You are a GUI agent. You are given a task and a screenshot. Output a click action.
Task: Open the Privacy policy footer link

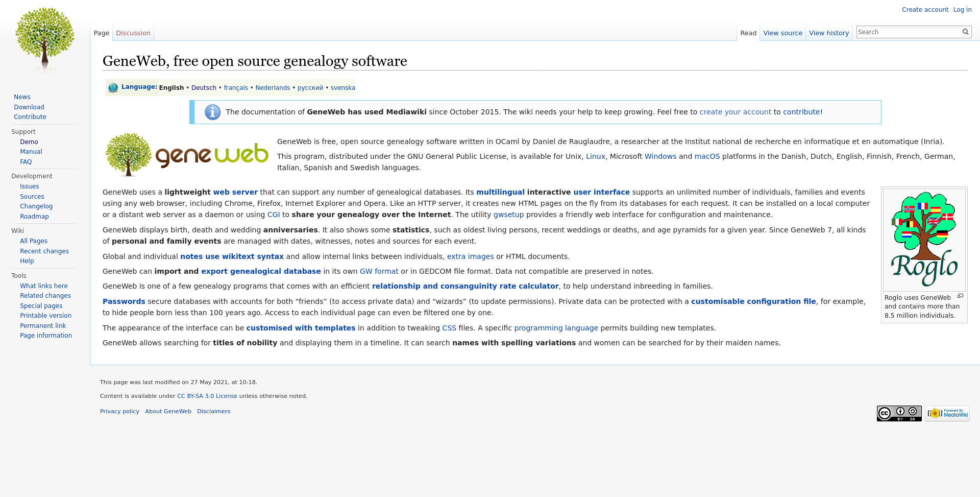click(x=119, y=412)
